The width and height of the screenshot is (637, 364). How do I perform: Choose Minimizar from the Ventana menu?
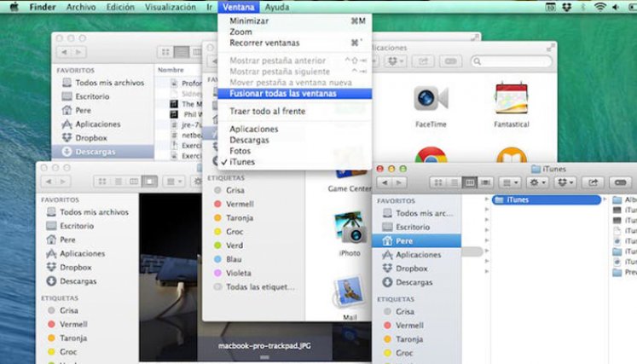pyautogui.click(x=294, y=20)
